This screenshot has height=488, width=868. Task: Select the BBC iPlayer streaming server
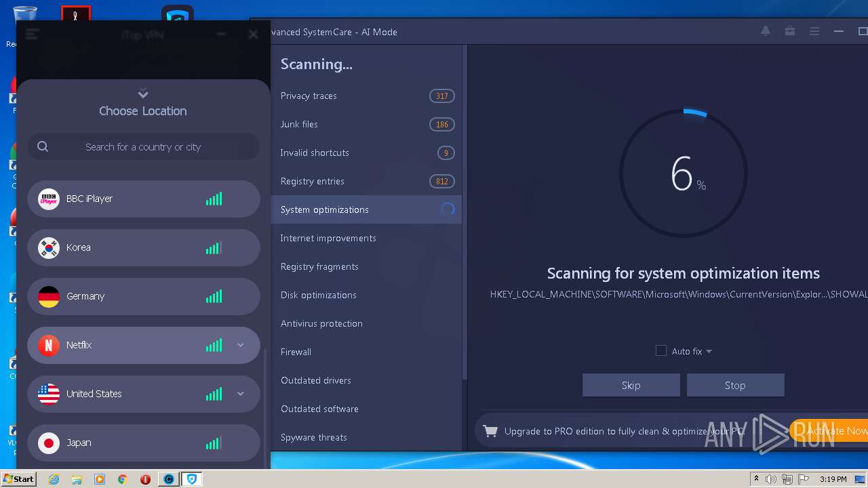pyautogui.click(x=144, y=199)
